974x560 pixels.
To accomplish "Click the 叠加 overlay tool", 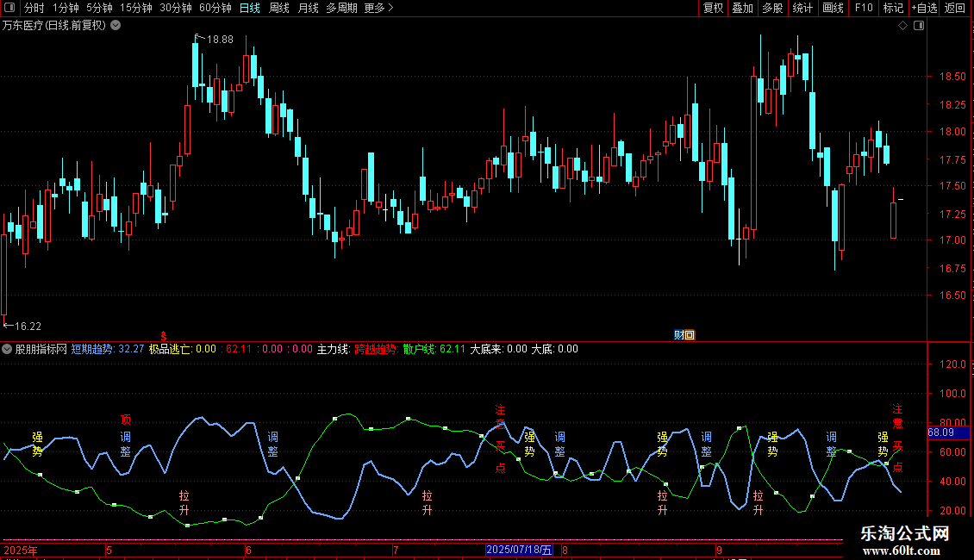I will click(x=742, y=8).
